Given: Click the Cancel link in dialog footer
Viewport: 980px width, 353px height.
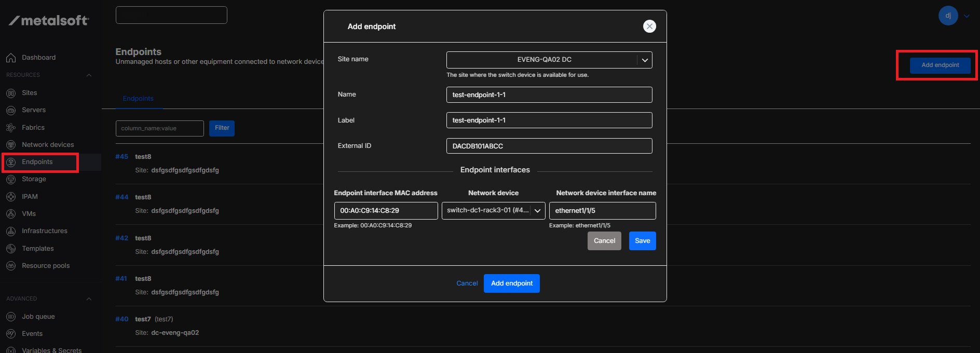Looking at the screenshot, I should (467, 283).
